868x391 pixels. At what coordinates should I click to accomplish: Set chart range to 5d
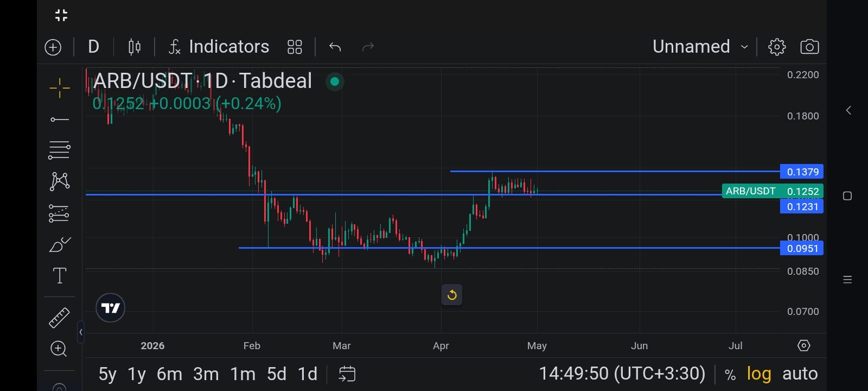tap(277, 374)
